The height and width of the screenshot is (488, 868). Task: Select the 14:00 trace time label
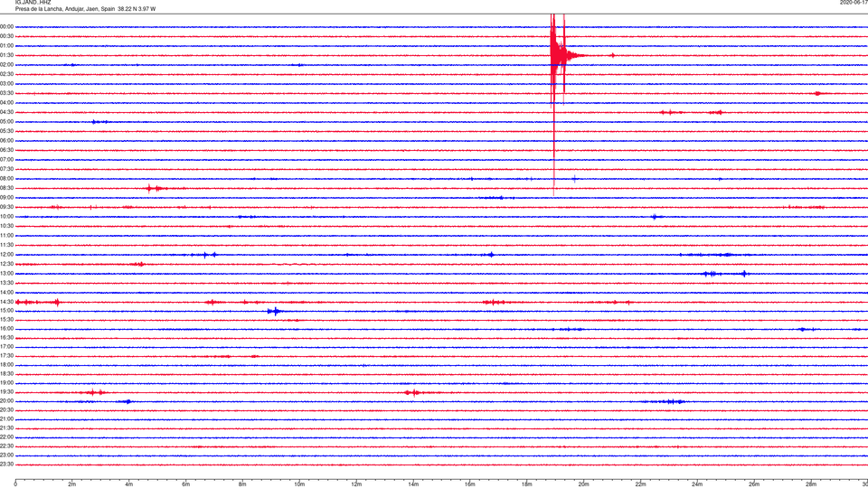point(6,292)
